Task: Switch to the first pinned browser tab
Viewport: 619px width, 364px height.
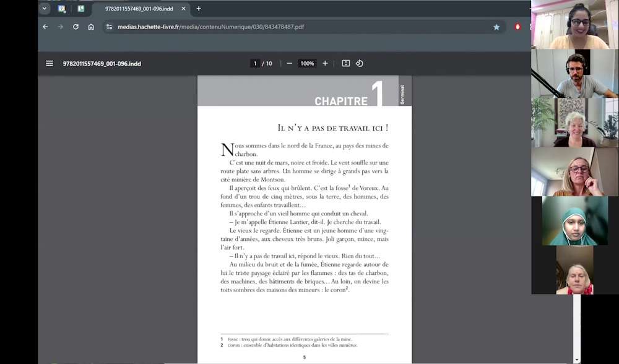Action: click(x=61, y=8)
